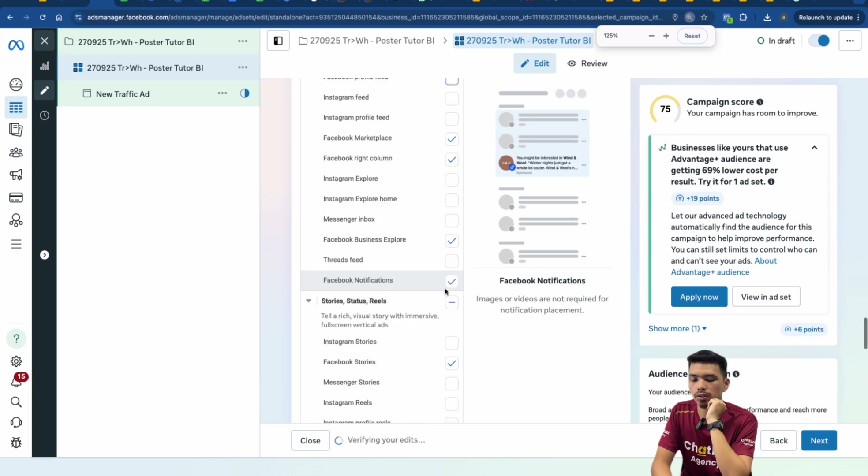
Task: Uncheck the Facebook Stories checkbox
Action: pos(452,363)
